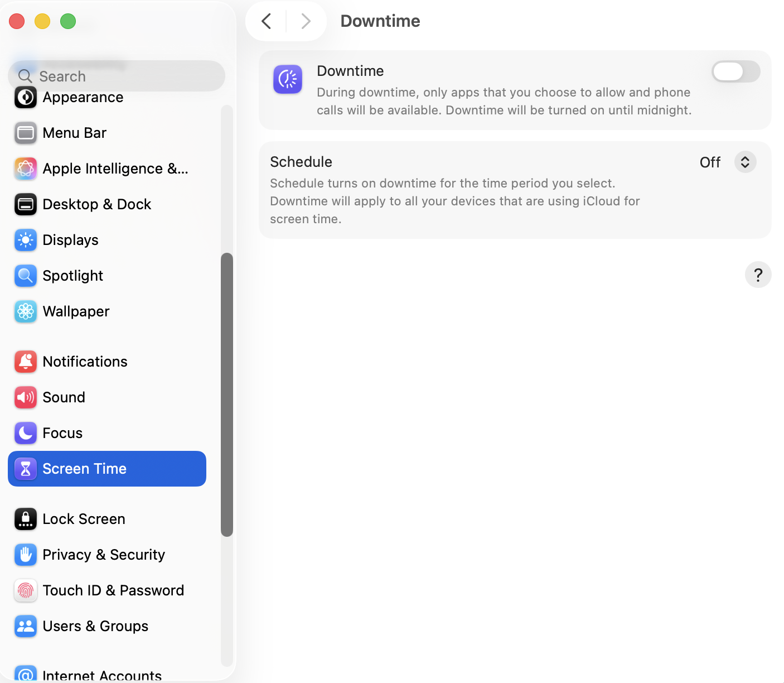Click the sidebar vertical scrollbar thumb

(x=226, y=395)
